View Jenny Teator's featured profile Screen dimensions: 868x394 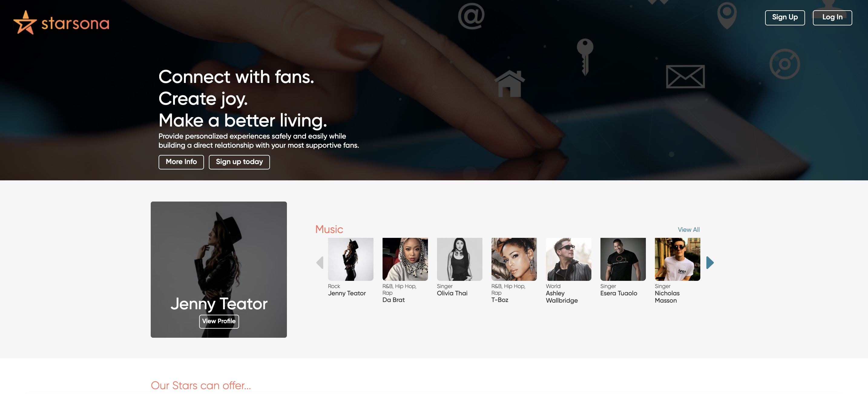(219, 322)
